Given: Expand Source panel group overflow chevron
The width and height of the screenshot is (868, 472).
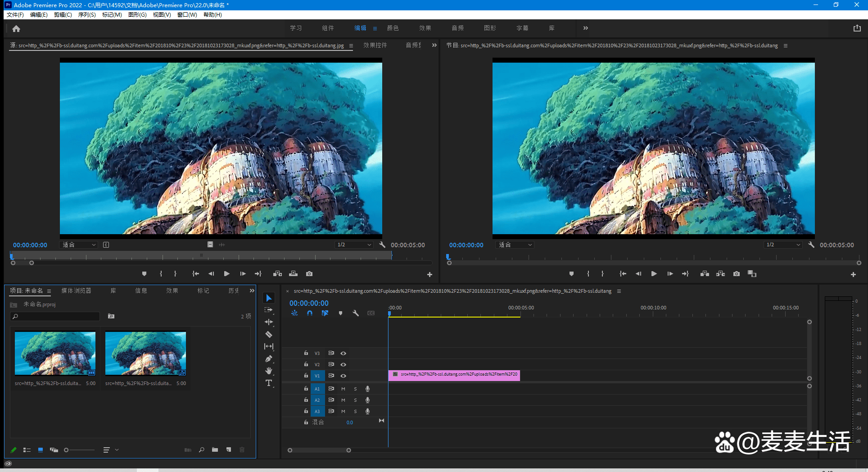Looking at the screenshot, I should tap(434, 45).
